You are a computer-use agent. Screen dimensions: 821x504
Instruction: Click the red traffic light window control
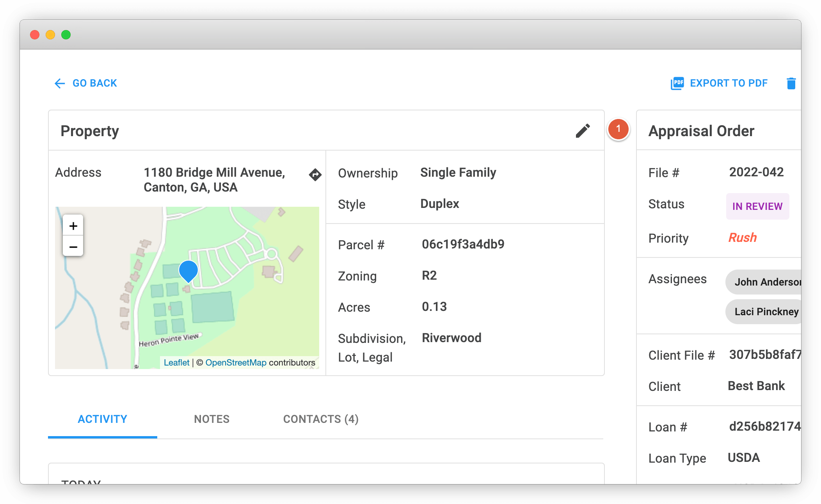click(35, 35)
